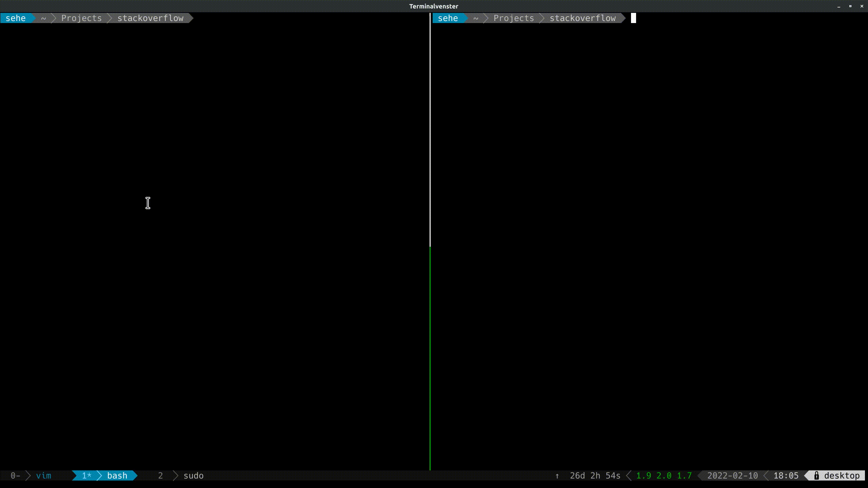Click the uptime text 26d 2h 54s
868x488 pixels.
[x=595, y=476]
